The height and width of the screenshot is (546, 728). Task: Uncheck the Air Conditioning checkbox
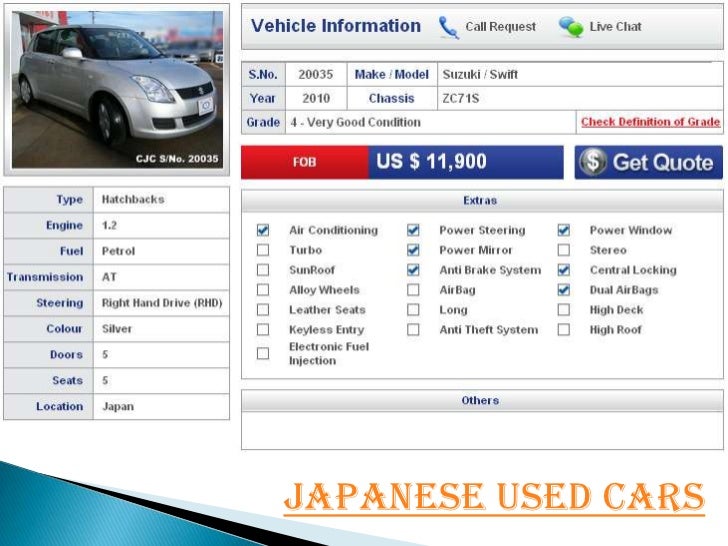tap(263, 230)
